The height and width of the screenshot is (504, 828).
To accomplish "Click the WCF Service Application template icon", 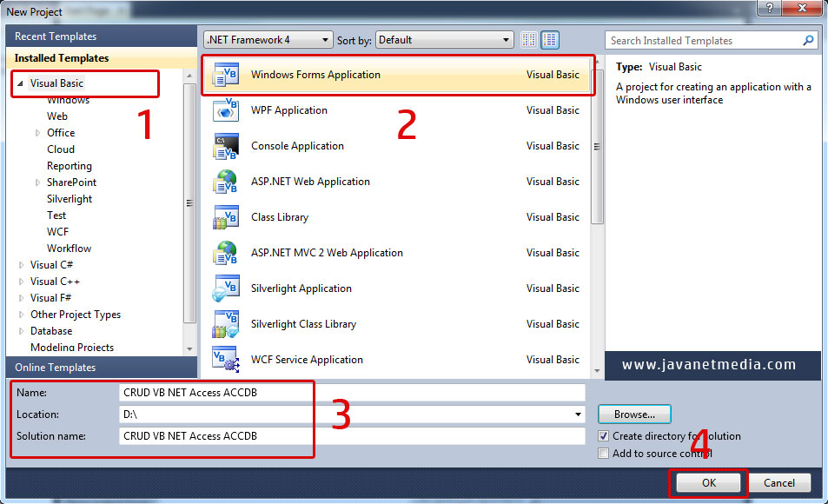I will pos(226,360).
